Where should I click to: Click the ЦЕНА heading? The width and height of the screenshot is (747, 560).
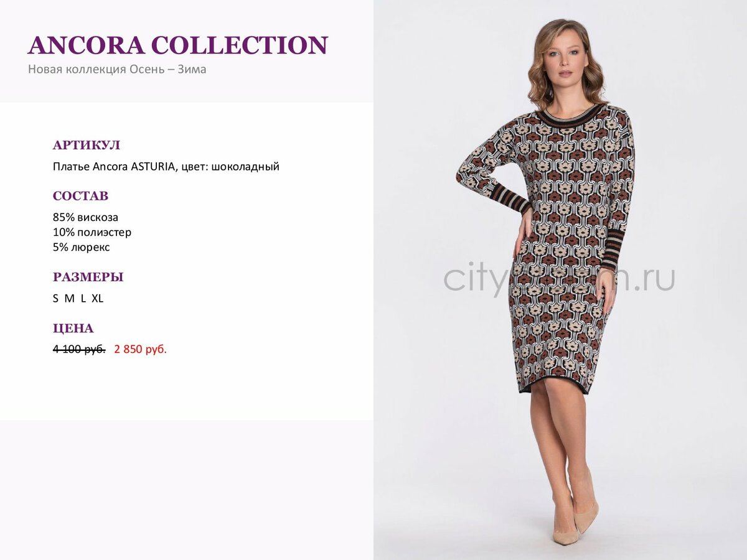click(x=73, y=328)
